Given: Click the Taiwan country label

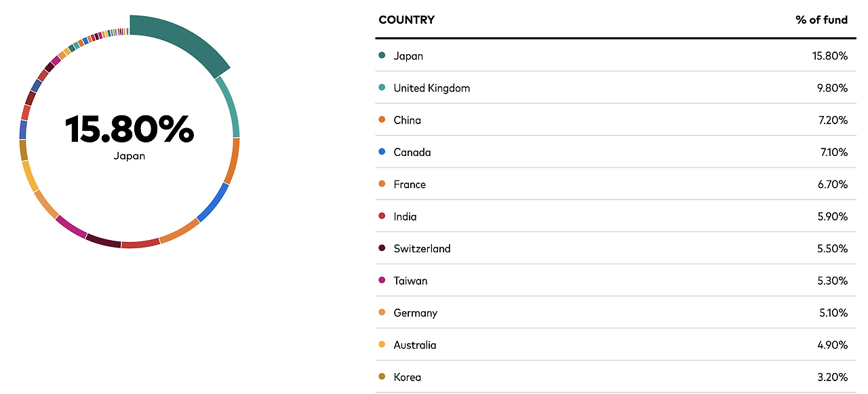Looking at the screenshot, I should click(x=410, y=281).
